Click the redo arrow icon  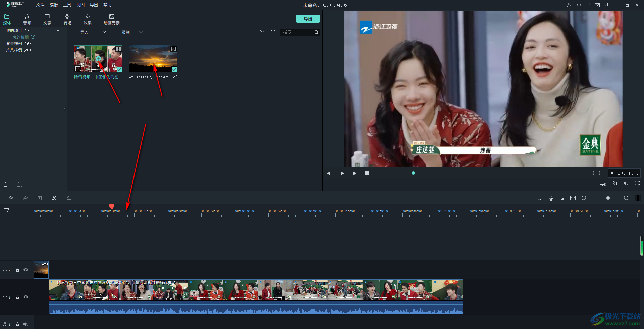pyautogui.click(x=25, y=198)
